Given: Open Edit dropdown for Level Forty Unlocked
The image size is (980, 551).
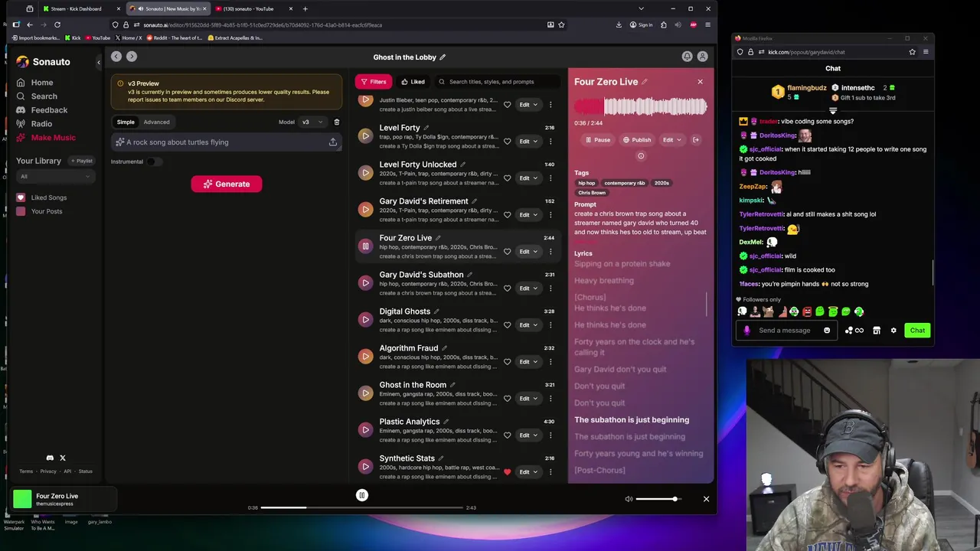Looking at the screenshot, I should (528, 178).
